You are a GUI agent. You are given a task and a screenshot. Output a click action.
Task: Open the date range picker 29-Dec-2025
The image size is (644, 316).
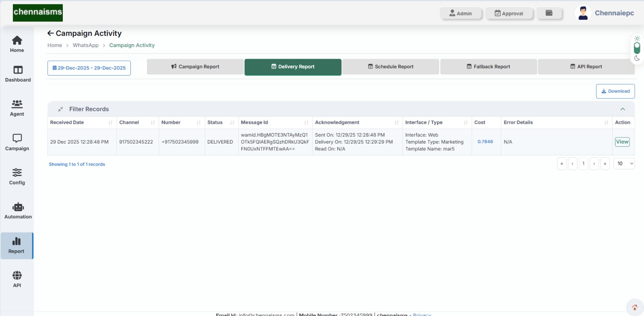click(x=89, y=68)
